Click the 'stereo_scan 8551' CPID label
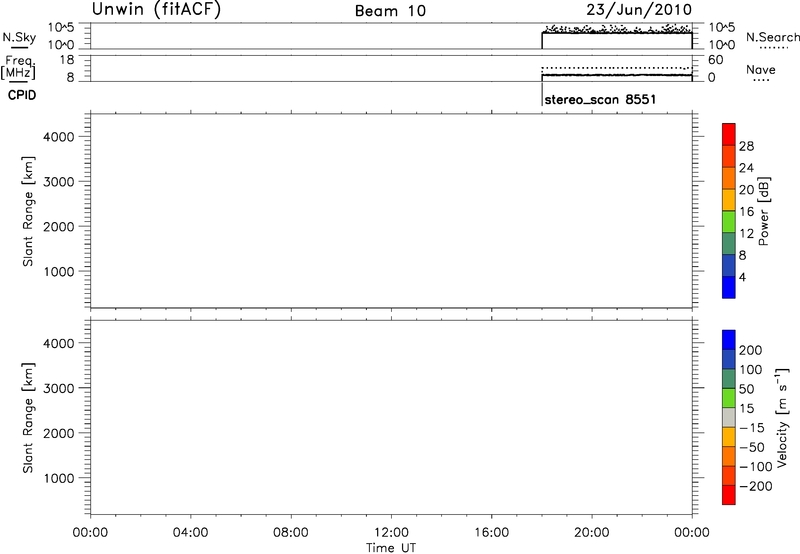Image resolution: width=800 pixels, height=554 pixels. 600,99
